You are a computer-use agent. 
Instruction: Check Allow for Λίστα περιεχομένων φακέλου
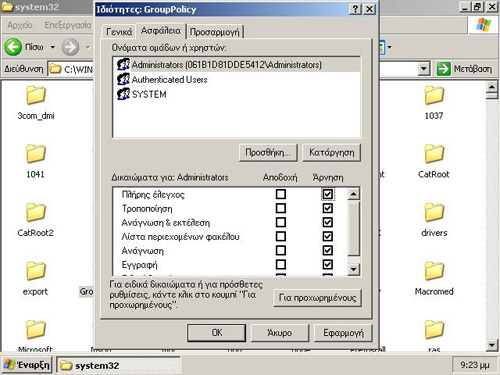(x=281, y=236)
